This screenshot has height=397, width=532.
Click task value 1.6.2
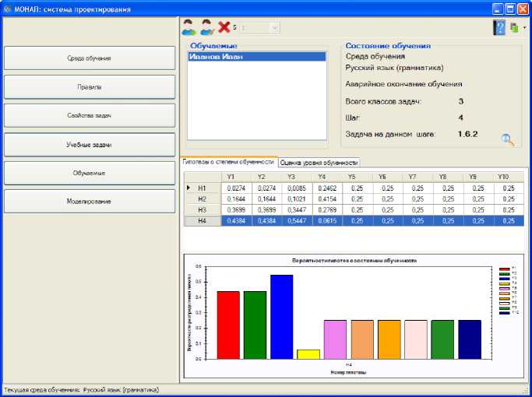coord(467,134)
